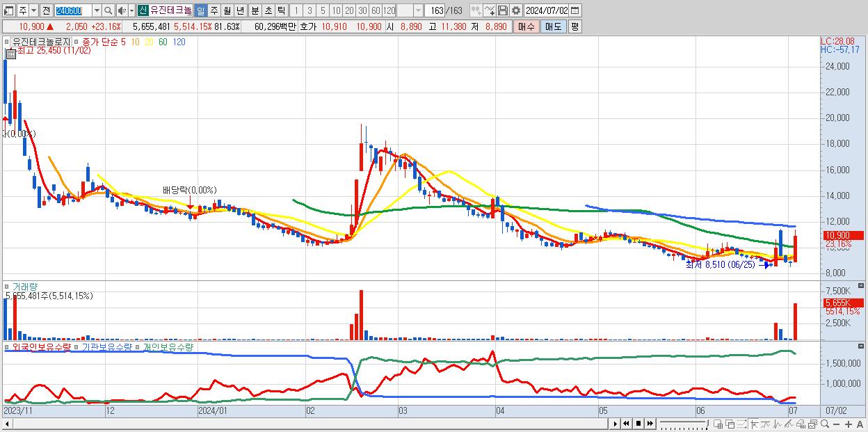This screenshot has width=868, height=432.
Task: Click the crosshair arrow cursor icon in bottom toolbar
Action: (x=754, y=424)
